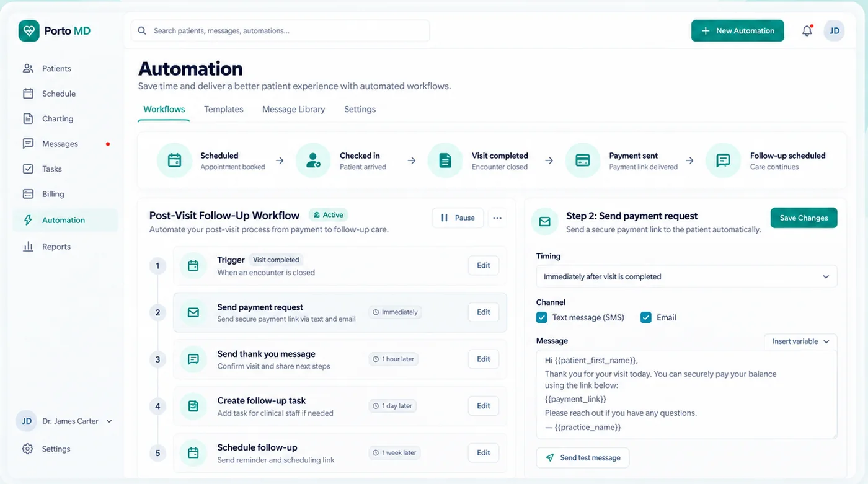This screenshot has width=868, height=484.
Task: Edit the Schedule follow-up step
Action: point(484,452)
